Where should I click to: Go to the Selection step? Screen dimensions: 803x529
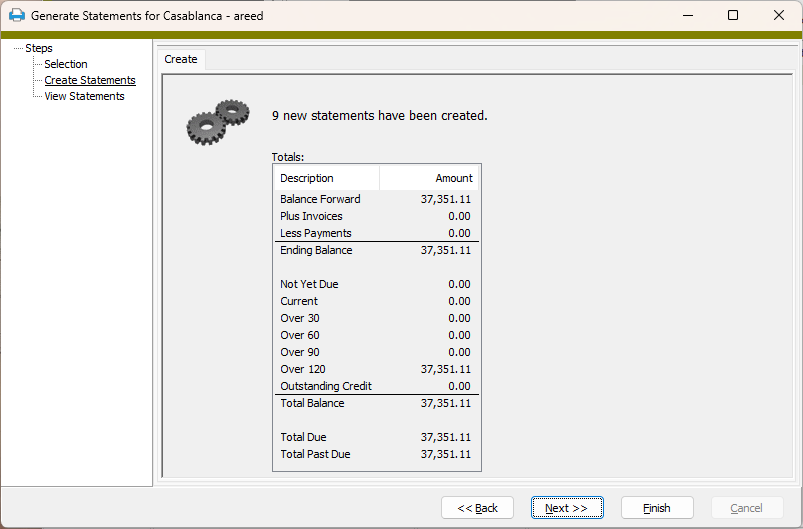(66, 64)
